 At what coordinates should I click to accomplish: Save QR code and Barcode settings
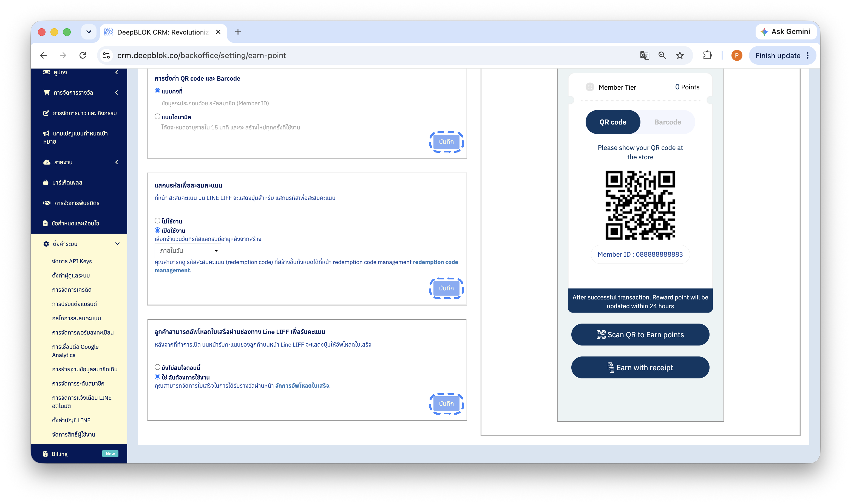(x=446, y=142)
